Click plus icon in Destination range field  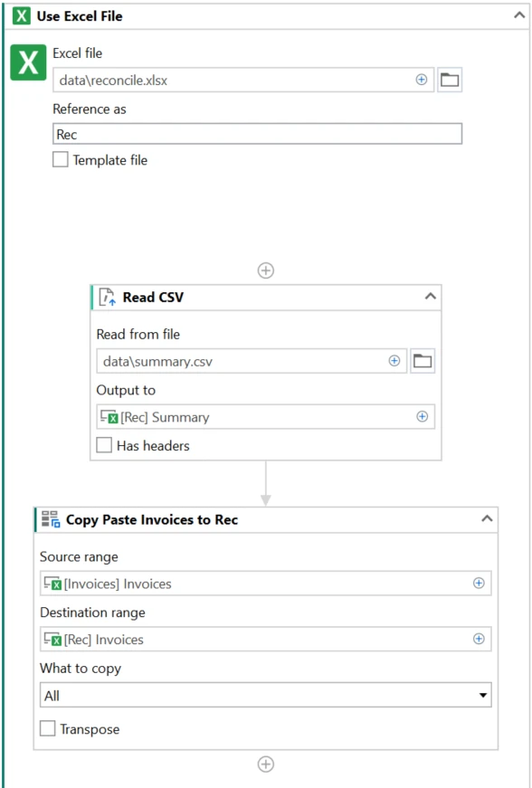[x=479, y=639]
